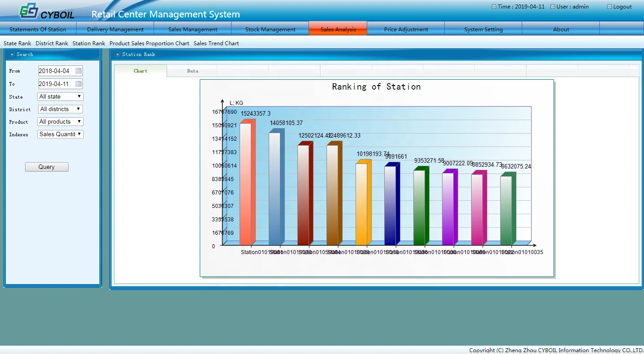Click the Search panel bullet icon
Screen dimensions: 644x354
(12, 54)
